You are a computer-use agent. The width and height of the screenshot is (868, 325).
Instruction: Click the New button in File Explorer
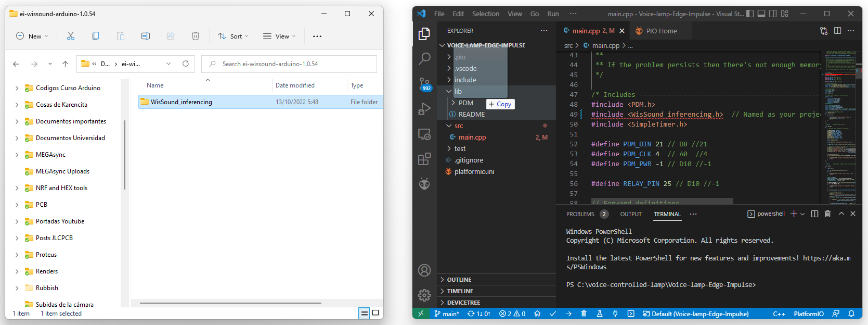32,36
